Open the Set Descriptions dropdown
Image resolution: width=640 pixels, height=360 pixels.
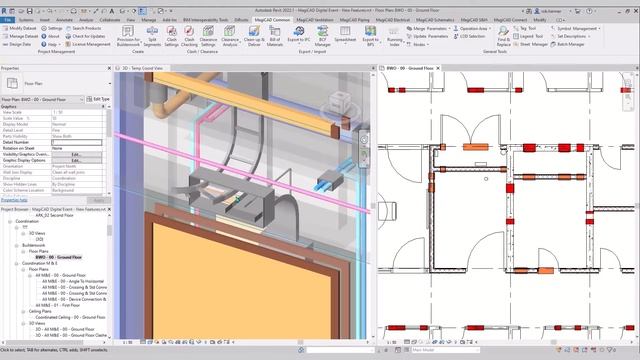pyautogui.click(x=570, y=36)
